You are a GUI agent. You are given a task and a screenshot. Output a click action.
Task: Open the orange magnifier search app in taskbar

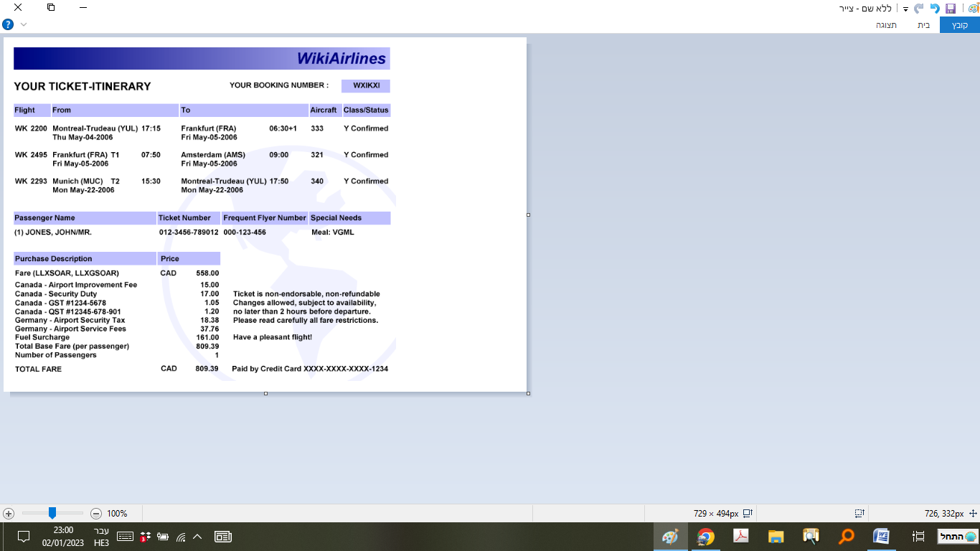coord(847,537)
